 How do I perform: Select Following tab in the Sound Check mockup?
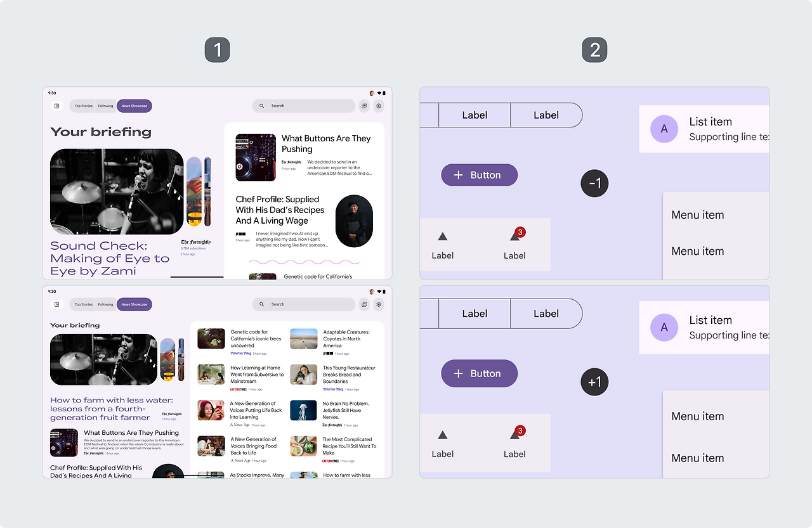[105, 106]
